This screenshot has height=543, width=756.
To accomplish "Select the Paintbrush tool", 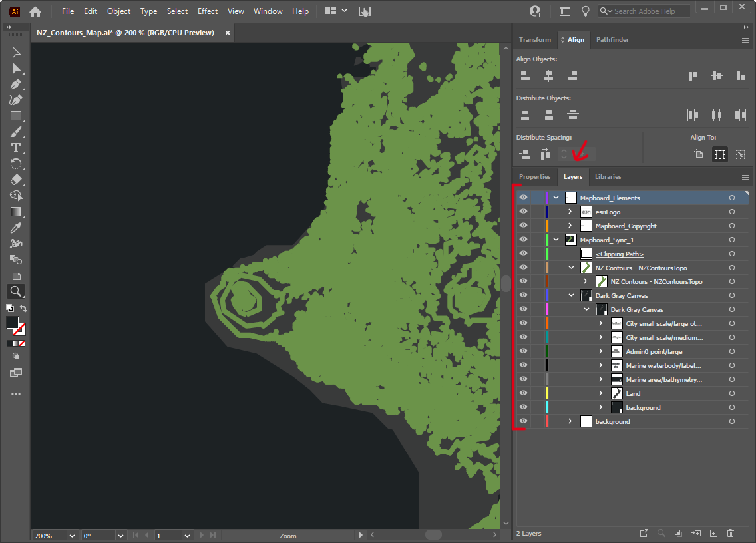I will click(16, 132).
